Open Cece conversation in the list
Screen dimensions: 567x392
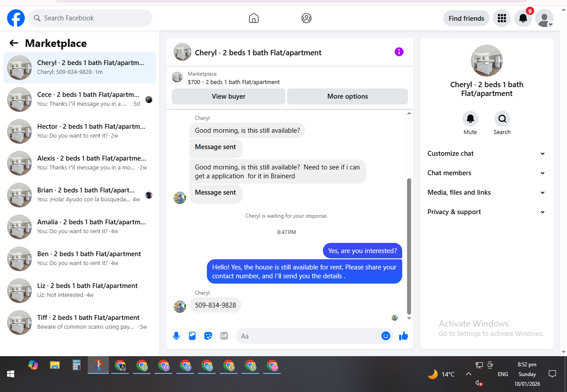tap(80, 100)
